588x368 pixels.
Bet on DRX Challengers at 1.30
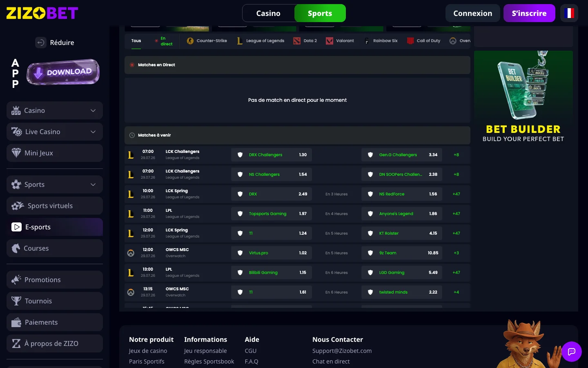tap(272, 155)
